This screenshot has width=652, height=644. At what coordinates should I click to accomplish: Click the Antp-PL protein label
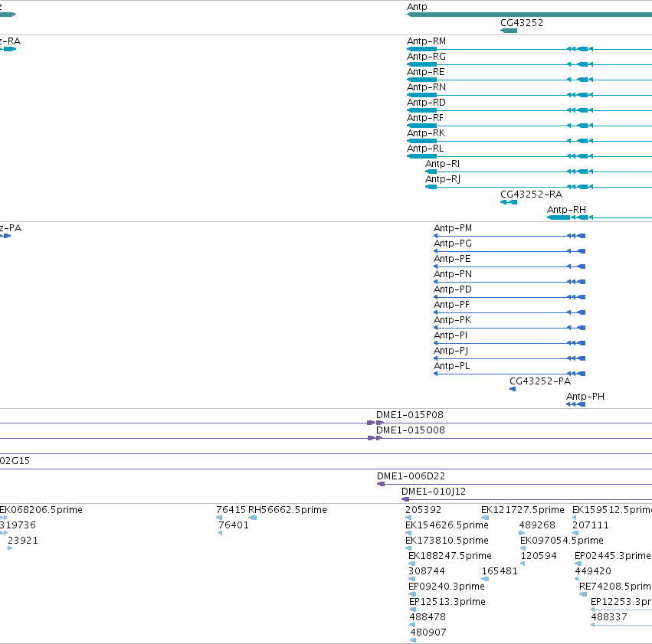click(451, 366)
